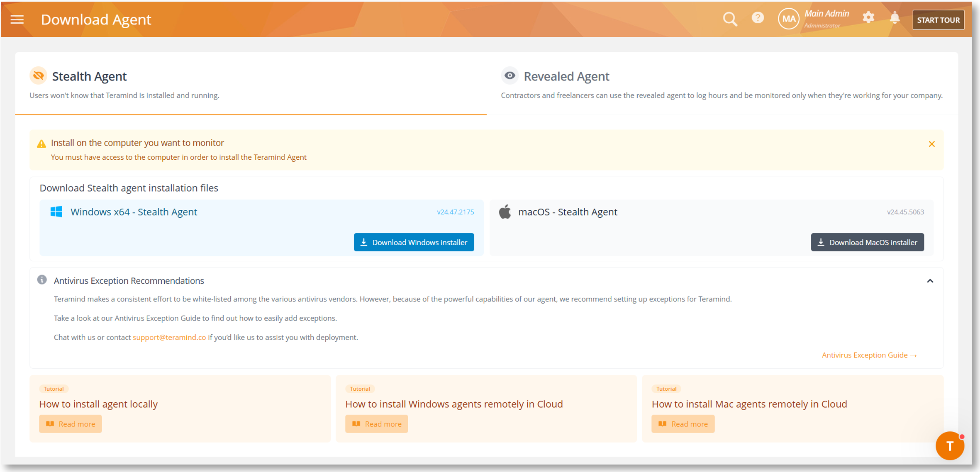Click the Windows logo icon
The width and height of the screenshot is (980, 472).
click(56, 212)
